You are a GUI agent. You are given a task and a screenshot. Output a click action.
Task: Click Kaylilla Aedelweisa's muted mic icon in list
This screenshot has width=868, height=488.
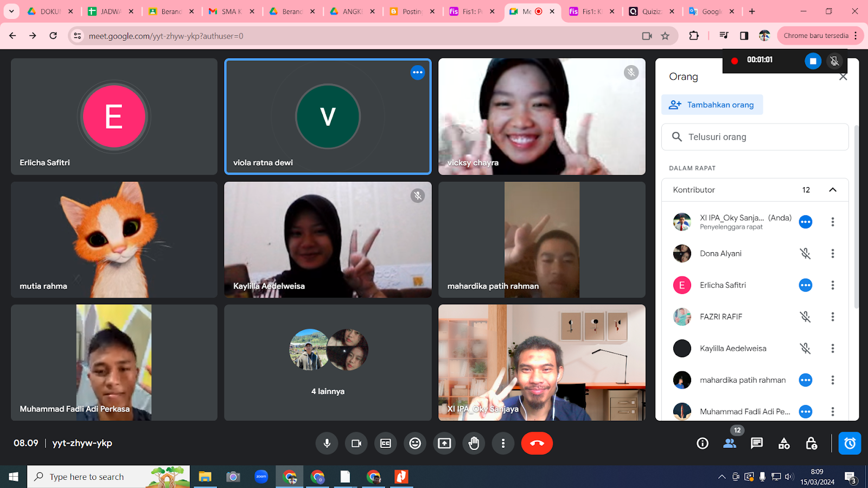[x=806, y=348]
